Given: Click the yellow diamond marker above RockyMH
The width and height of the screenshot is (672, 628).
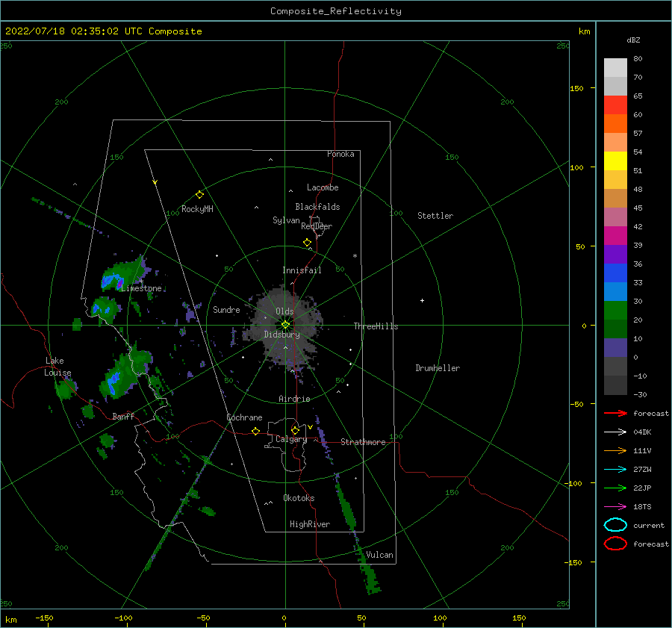Looking at the screenshot, I should coord(199,195).
